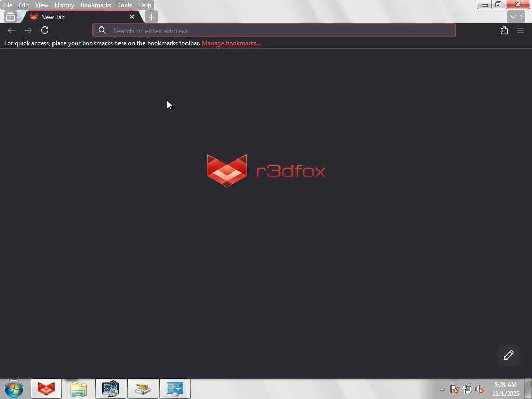The height and width of the screenshot is (399, 532).
Task: Click the r3dfox taskbar icon
Action: click(x=46, y=389)
